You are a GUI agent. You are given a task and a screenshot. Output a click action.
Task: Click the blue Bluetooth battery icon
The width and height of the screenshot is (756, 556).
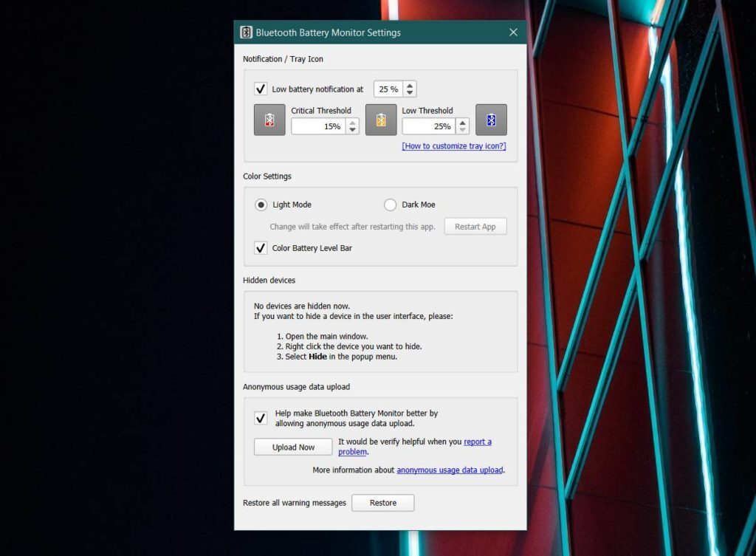coord(492,119)
